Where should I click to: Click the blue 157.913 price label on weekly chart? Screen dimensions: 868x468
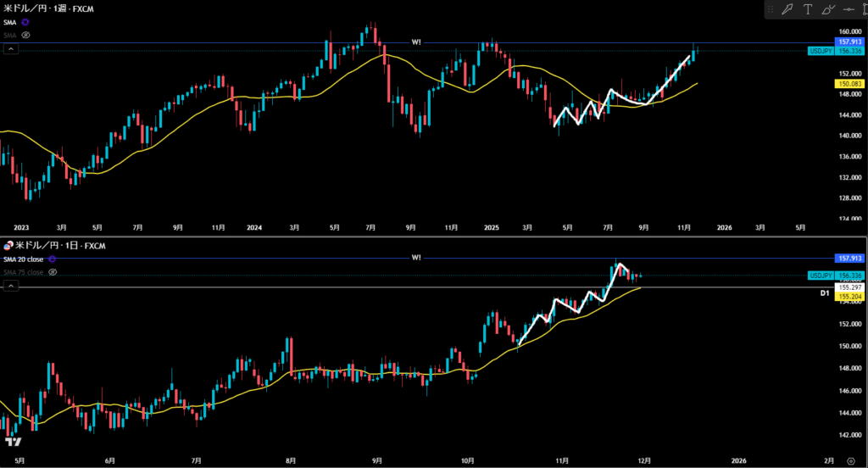[849, 42]
